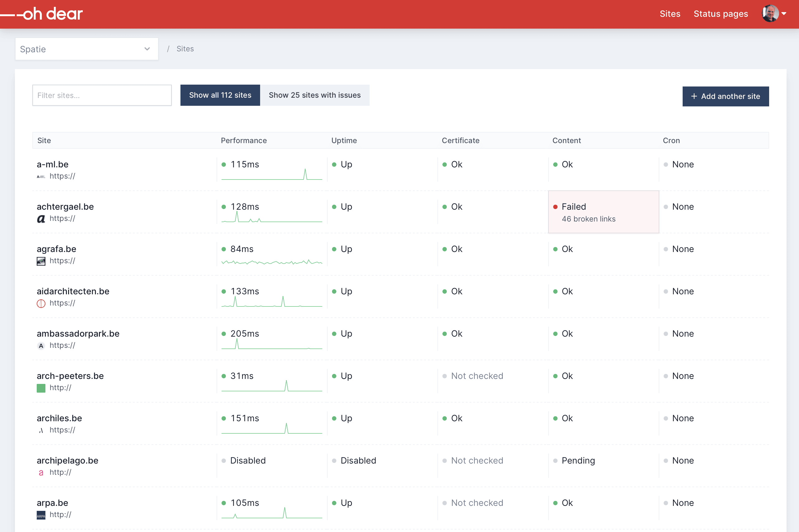This screenshot has width=799, height=532.
Task: Open the achtergael.be site
Action: click(65, 207)
